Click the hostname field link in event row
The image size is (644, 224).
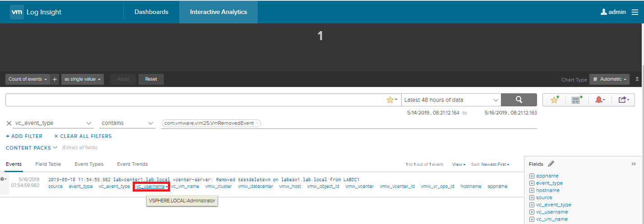(471, 186)
